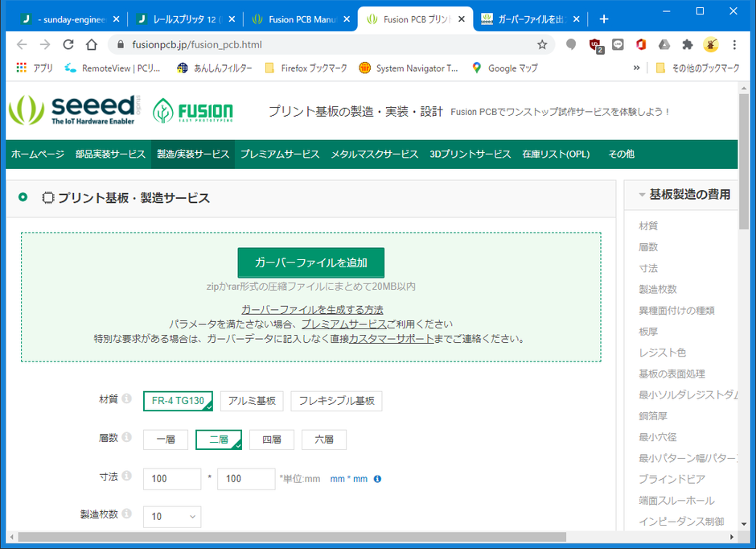Open the Google Drive extension icon
Viewport: 756px width, 549px height.
664,45
